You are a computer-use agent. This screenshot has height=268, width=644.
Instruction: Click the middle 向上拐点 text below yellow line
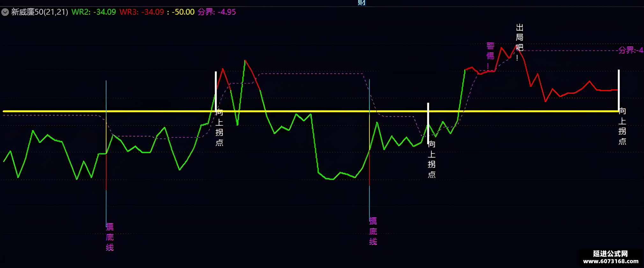coord(432,159)
